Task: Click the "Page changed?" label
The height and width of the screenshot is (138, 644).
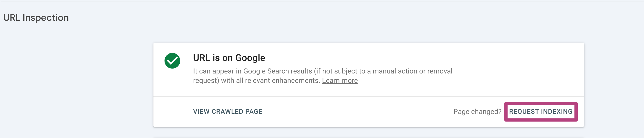Action: click(477, 112)
